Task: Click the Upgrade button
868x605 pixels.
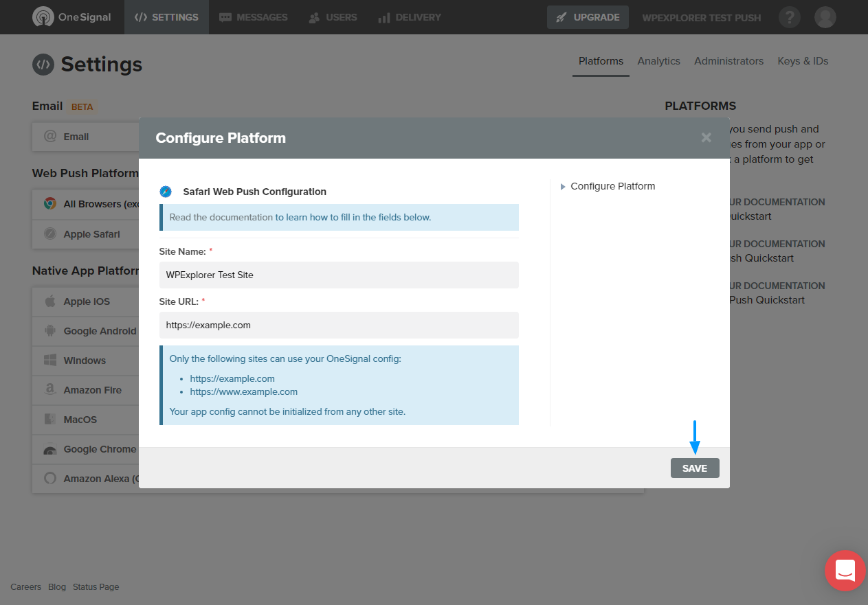Action: pos(588,17)
